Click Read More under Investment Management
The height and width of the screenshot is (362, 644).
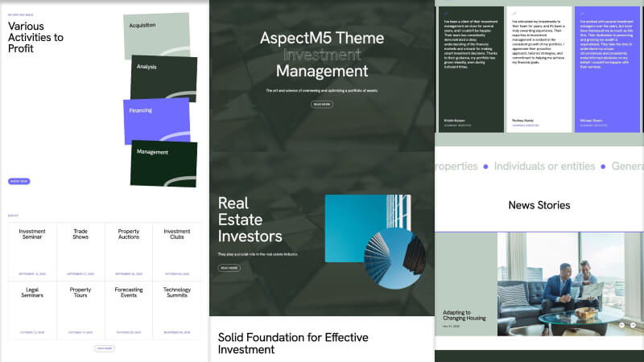pos(321,105)
